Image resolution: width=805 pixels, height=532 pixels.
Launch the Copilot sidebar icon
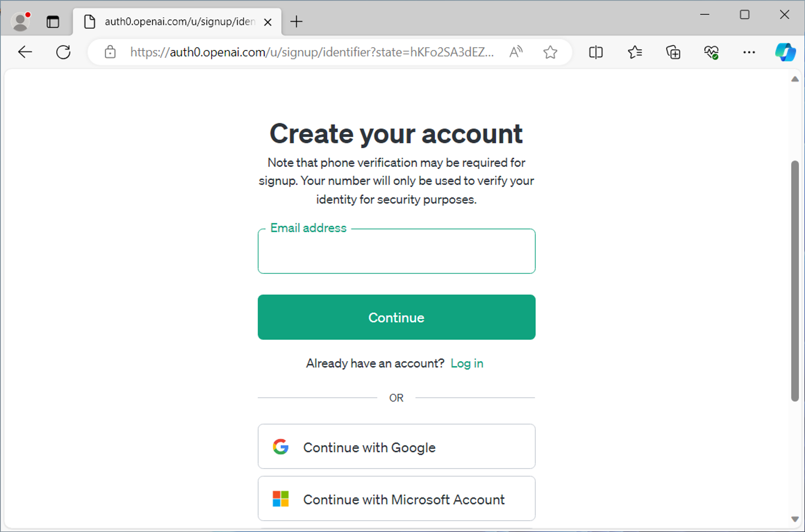pyautogui.click(x=785, y=52)
